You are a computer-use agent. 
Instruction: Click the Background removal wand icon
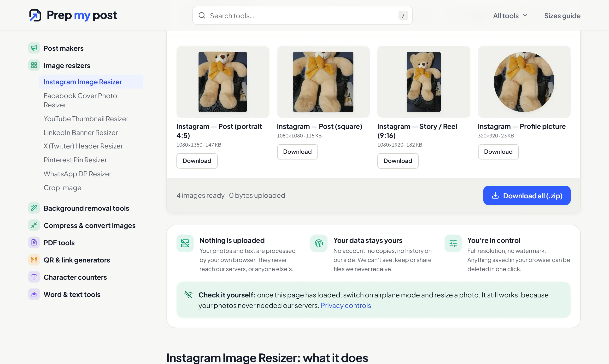pos(34,208)
